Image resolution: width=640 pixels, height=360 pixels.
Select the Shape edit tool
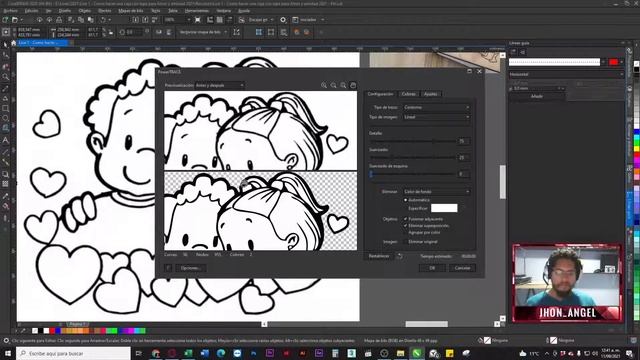[x=5, y=55]
